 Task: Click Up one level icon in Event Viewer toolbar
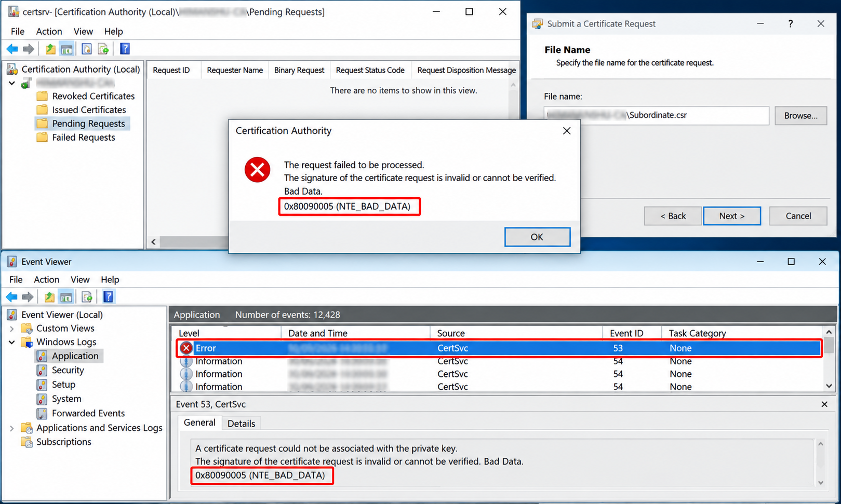coord(49,297)
